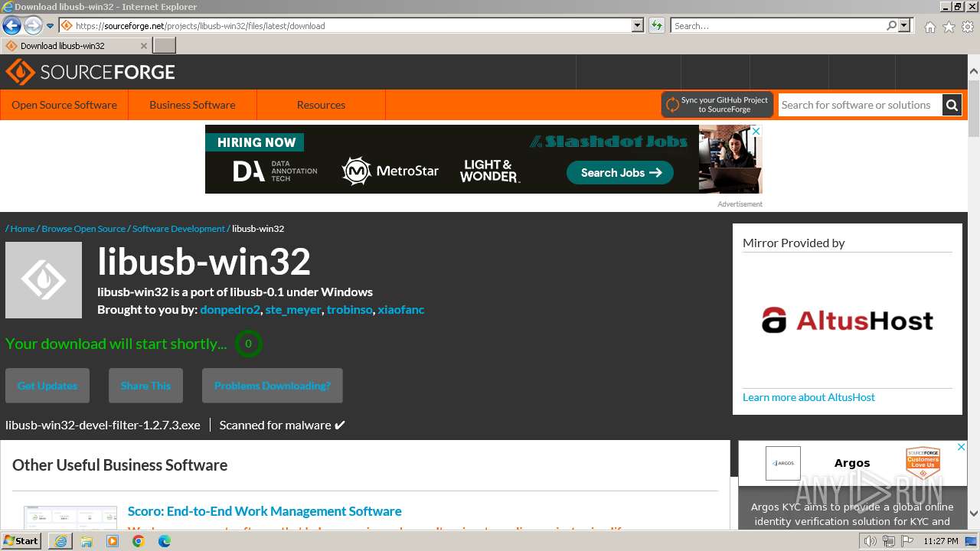The image size is (980, 551).
Task: Open the Home icon in IE toolbar
Action: pyautogui.click(x=929, y=27)
